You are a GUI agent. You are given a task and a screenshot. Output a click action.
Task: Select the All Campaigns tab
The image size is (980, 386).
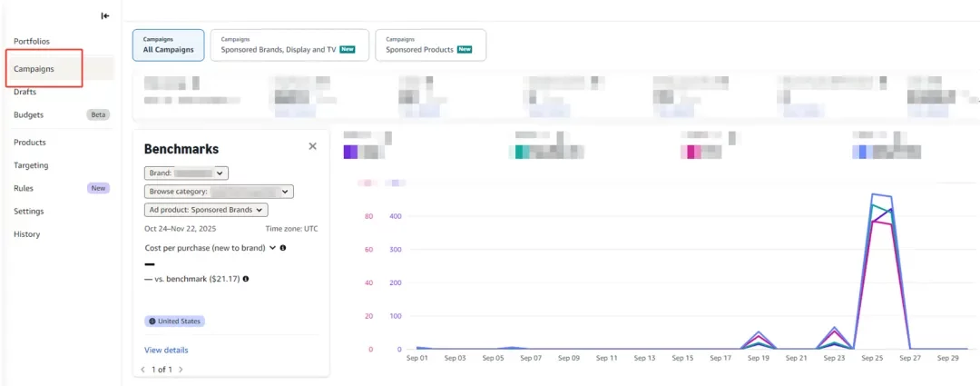(x=168, y=45)
